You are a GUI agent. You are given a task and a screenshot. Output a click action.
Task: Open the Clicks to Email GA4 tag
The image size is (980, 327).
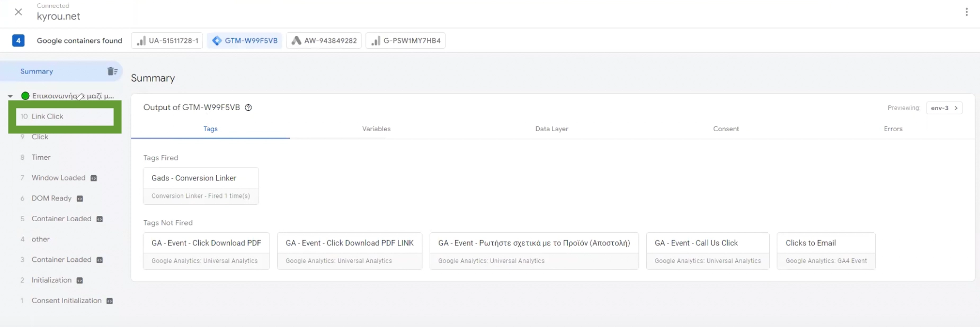click(x=826, y=251)
